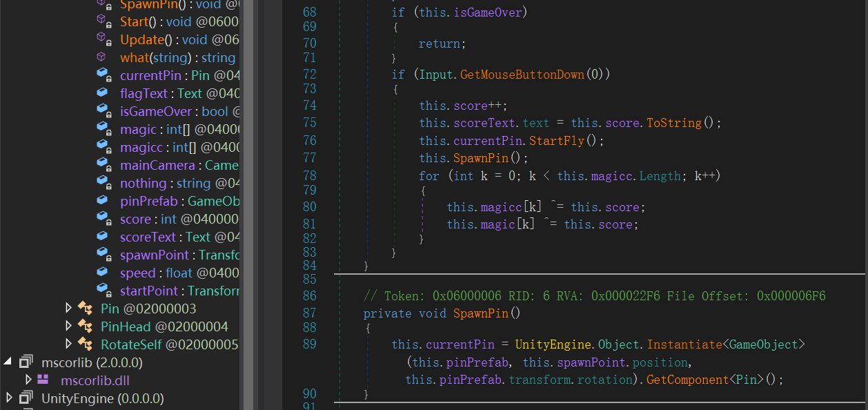Click the RotateSelf class icon
Viewport: 868px width, 410px height.
(x=85, y=344)
